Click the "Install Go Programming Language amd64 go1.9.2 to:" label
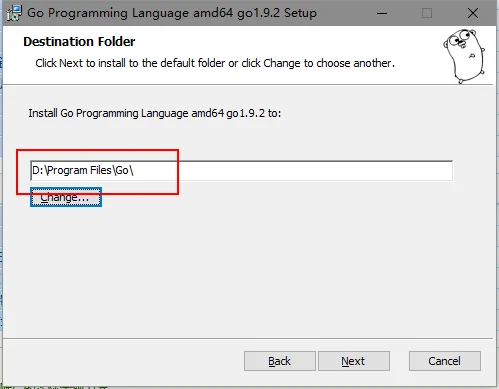 click(x=155, y=113)
